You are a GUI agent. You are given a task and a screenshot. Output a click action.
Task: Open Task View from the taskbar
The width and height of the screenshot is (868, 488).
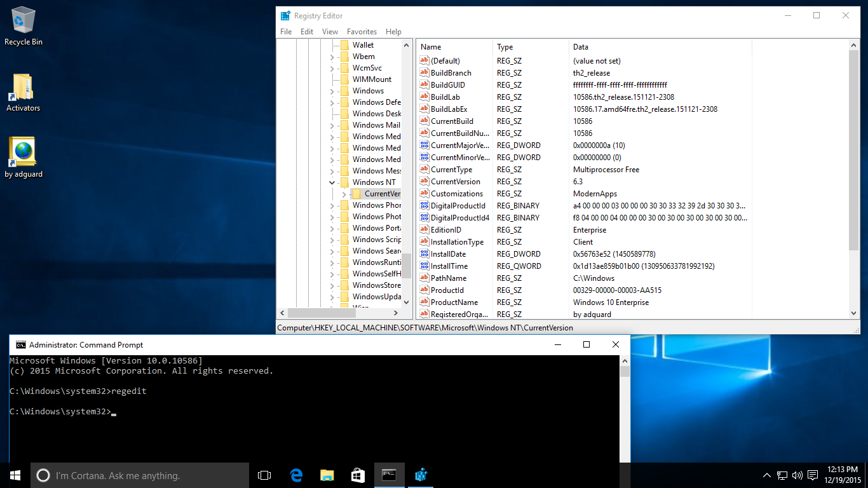[x=264, y=475]
